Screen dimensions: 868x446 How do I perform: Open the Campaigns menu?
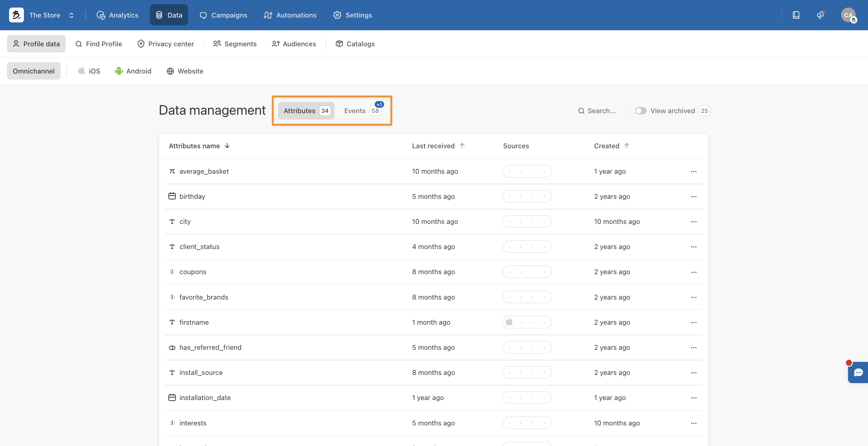pyautogui.click(x=223, y=15)
